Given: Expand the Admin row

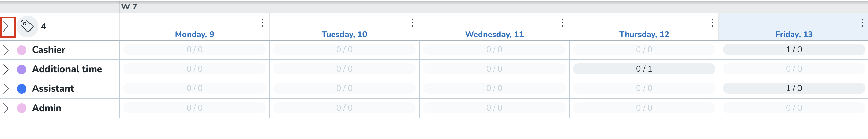Looking at the screenshot, I should point(6,108).
